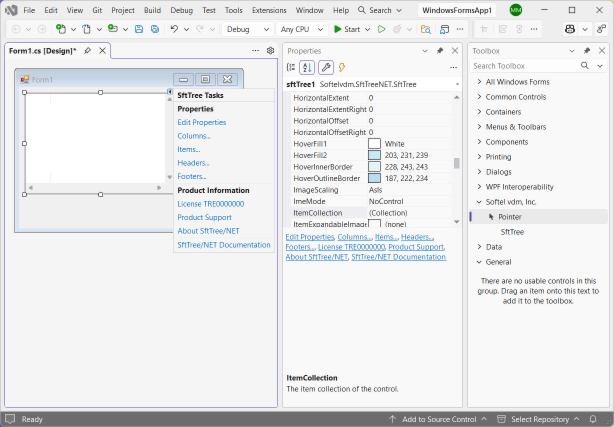Click the Undo icon
Screen dimensions: 614x427
[x=174, y=29]
